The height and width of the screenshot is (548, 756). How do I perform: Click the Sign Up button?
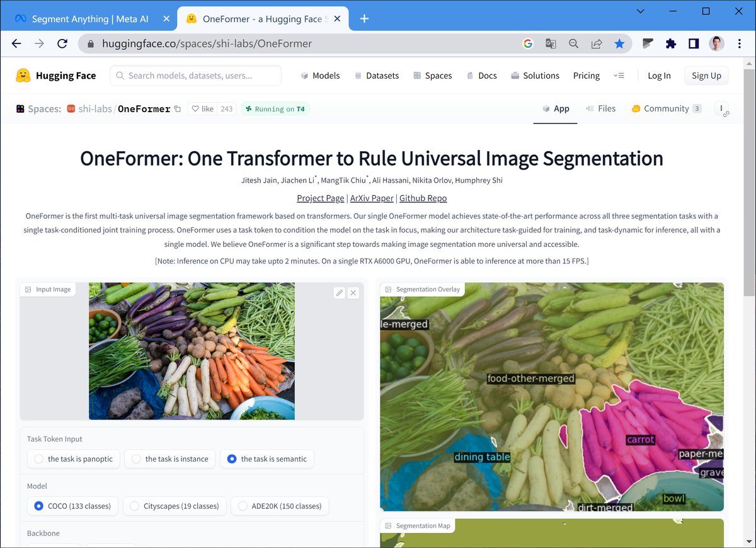[x=706, y=76]
